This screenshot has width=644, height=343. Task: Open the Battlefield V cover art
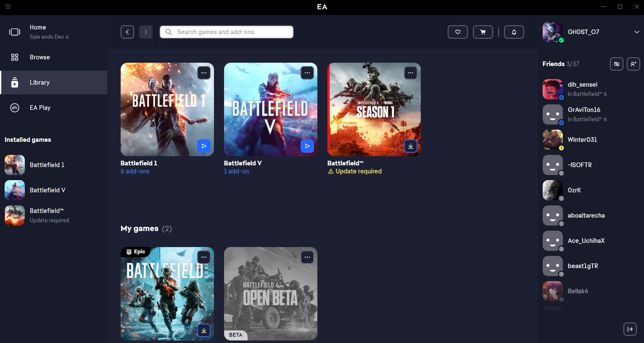coord(271,109)
